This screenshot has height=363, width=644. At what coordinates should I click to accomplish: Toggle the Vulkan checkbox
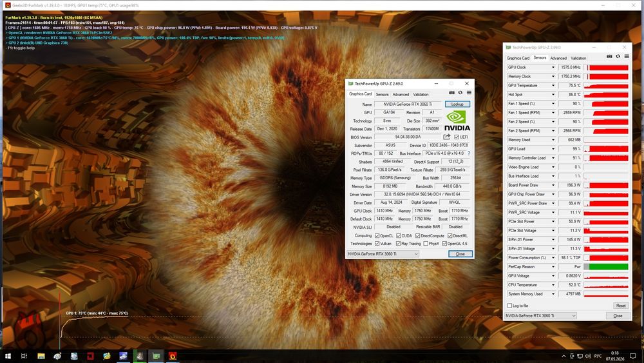tap(377, 243)
